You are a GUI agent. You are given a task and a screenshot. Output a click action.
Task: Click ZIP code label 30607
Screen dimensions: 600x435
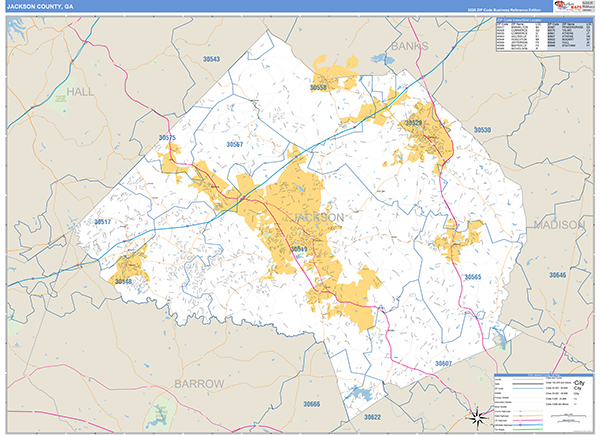coord(443,363)
